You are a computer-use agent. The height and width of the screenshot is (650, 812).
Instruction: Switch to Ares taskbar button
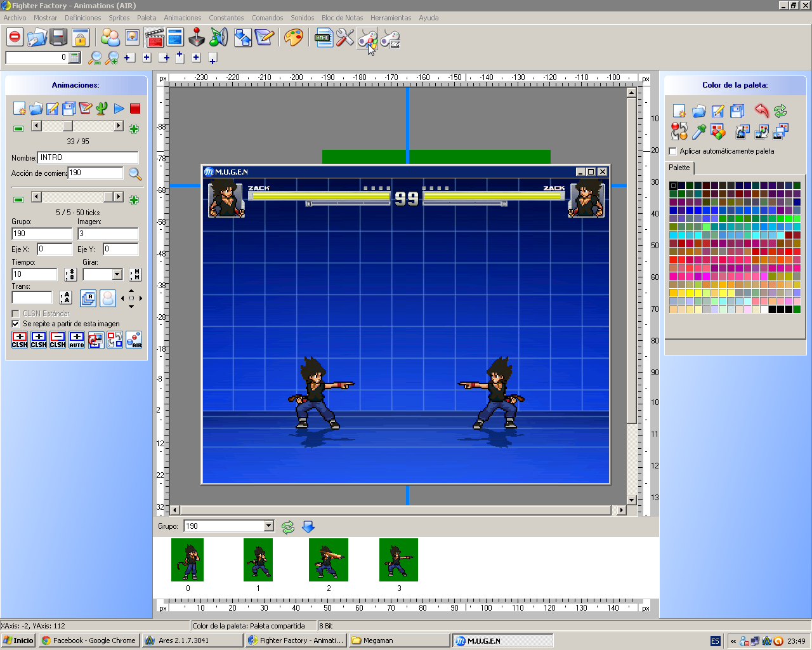[193, 640]
